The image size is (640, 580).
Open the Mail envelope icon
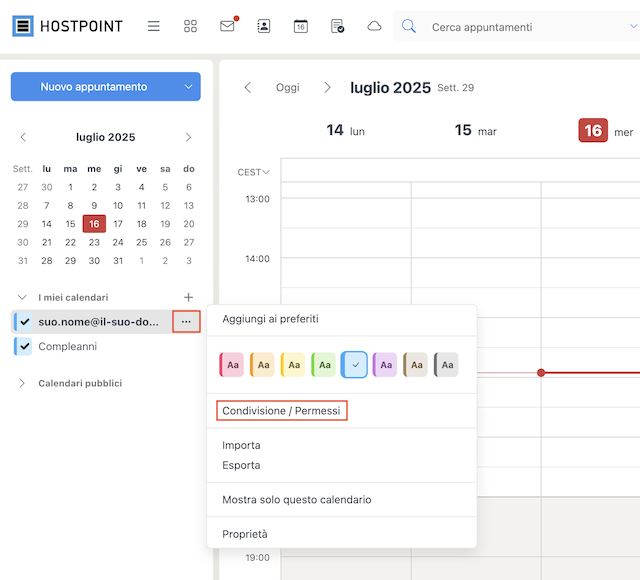227,26
